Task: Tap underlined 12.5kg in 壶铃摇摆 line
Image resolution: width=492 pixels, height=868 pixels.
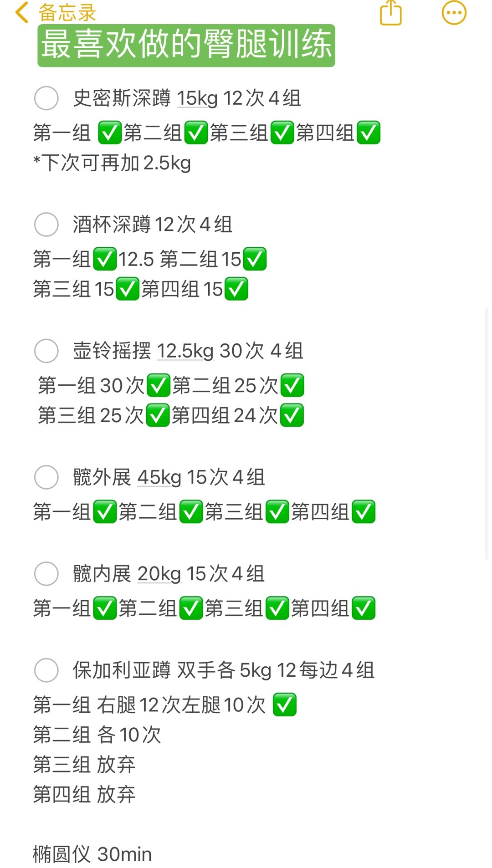Action: click(185, 351)
